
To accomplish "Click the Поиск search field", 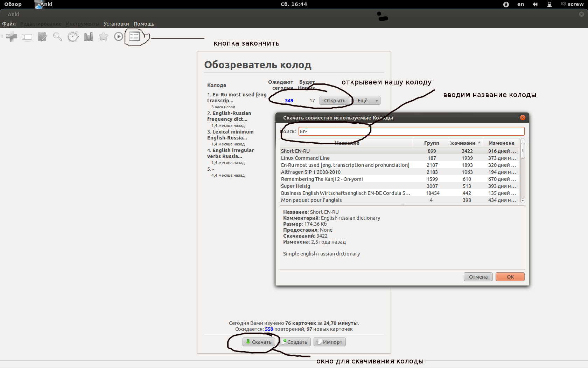I will [x=412, y=131].
